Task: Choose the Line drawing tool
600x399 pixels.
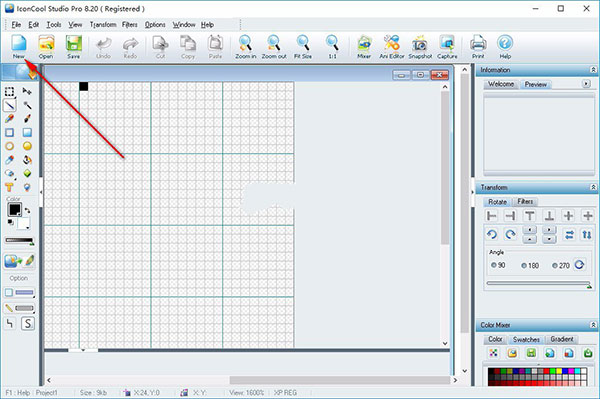Action: coord(10,105)
